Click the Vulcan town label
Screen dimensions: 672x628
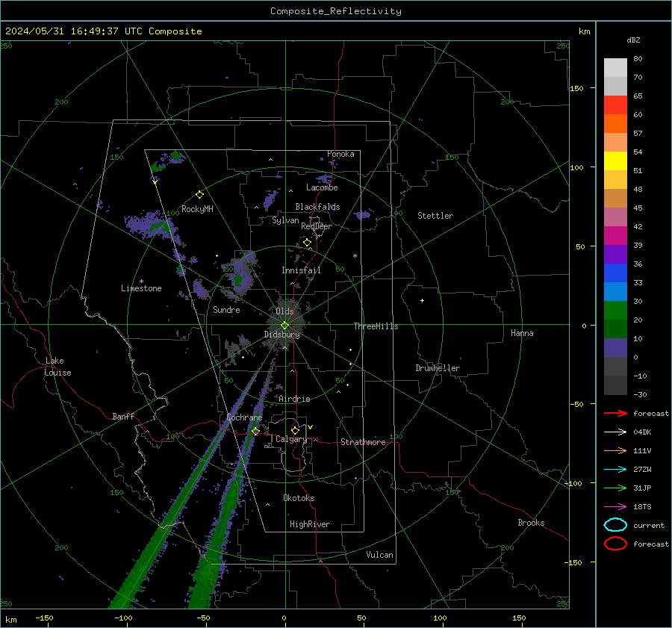379,555
